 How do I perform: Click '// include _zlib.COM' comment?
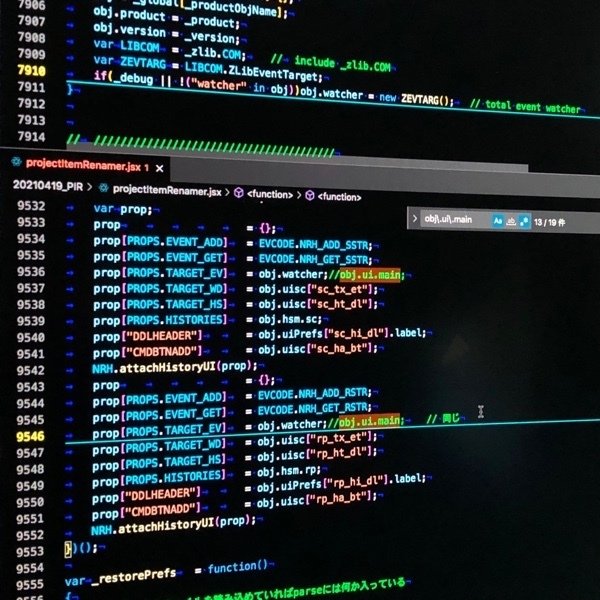point(331,63)
